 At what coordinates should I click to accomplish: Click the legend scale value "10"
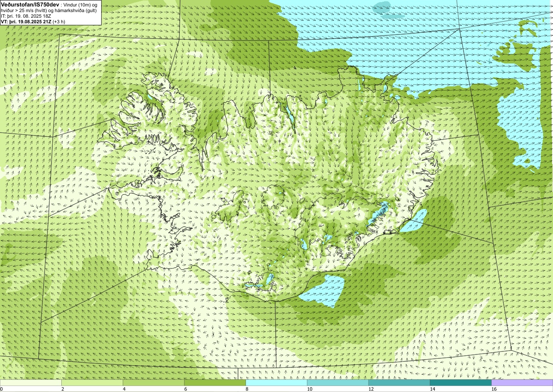point(309,389)
